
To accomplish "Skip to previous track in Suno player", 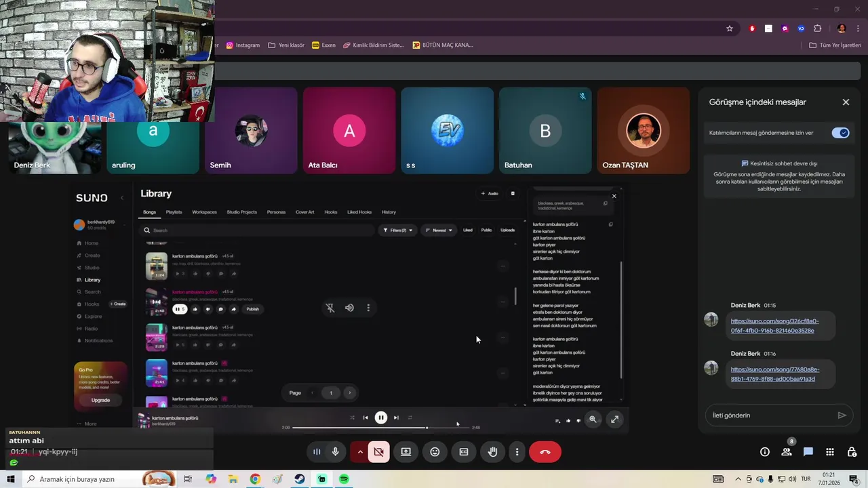I will [366, 418].
